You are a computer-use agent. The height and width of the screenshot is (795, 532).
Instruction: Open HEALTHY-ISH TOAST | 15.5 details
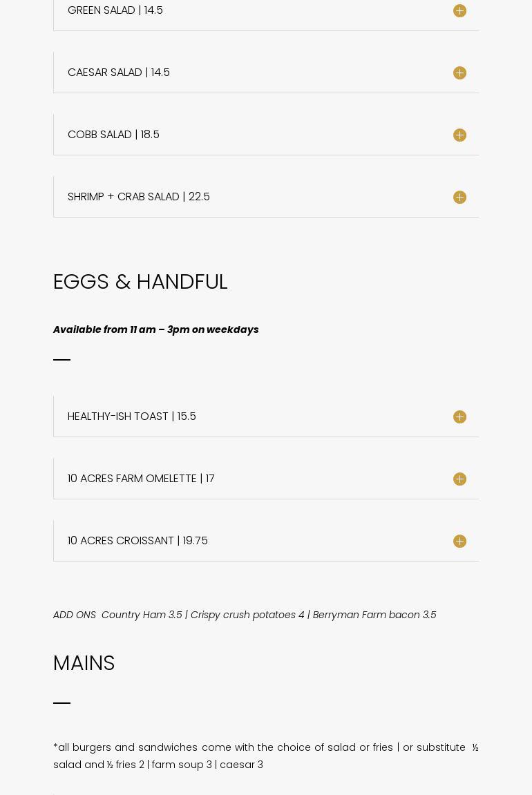(x=132, y=416)
